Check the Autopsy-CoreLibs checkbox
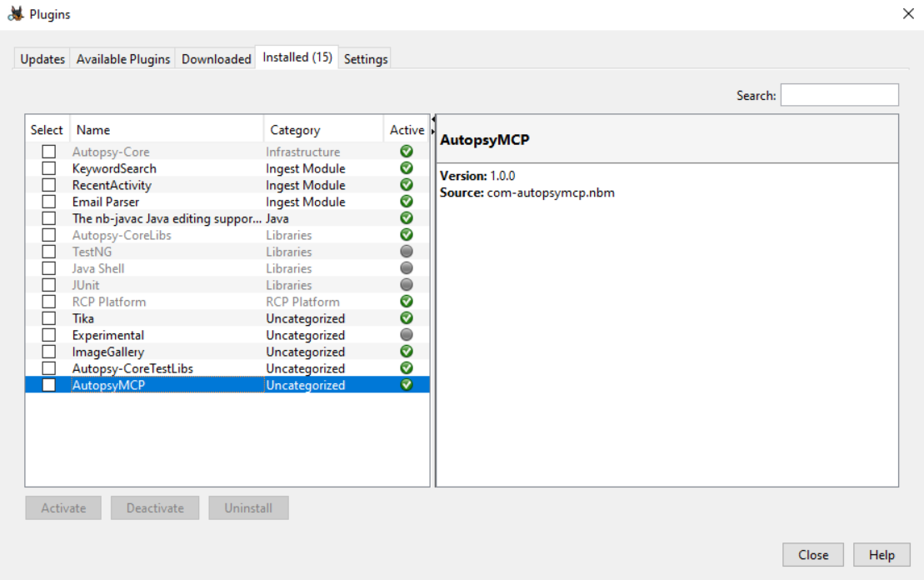Screen dimensions: 924x580 click(x=49, y=235)
